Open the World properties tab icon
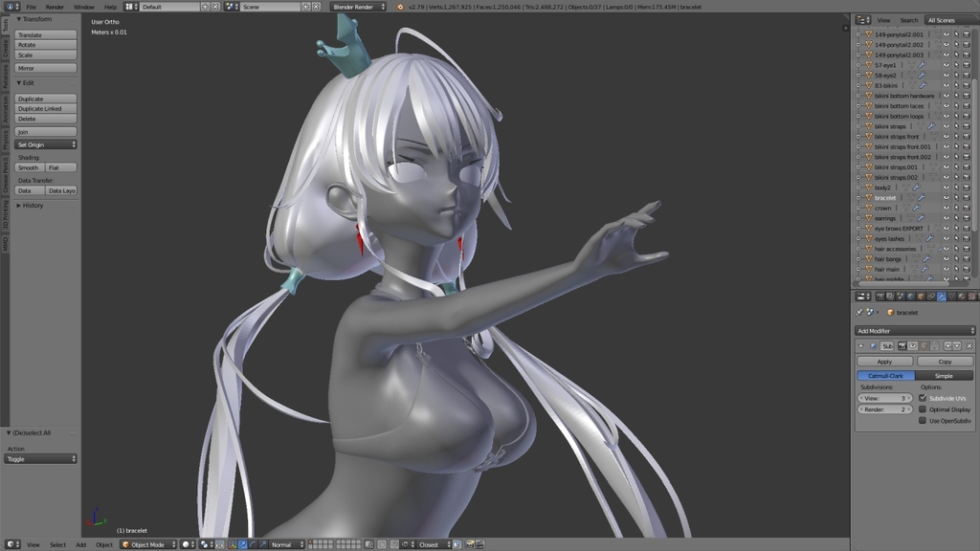 coord(911,297)
